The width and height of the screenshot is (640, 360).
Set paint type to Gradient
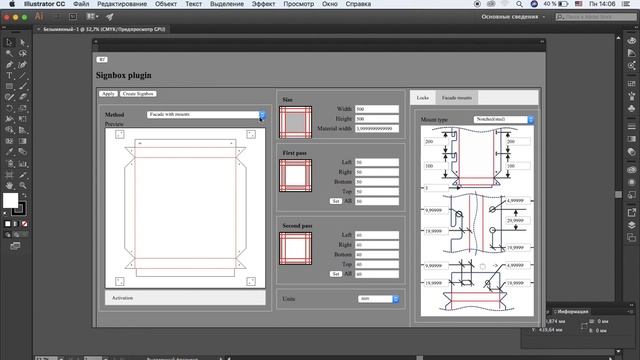click(16, 224)
